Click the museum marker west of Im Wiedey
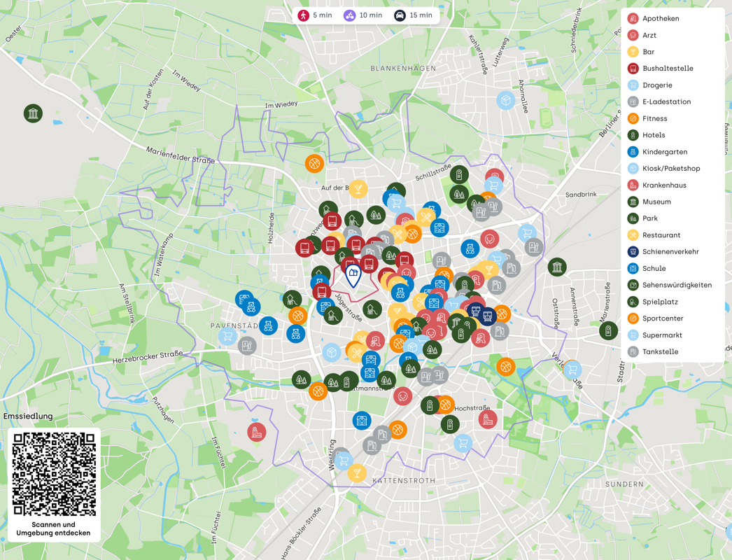The image size is (732, 560). [x=33, y=113]
